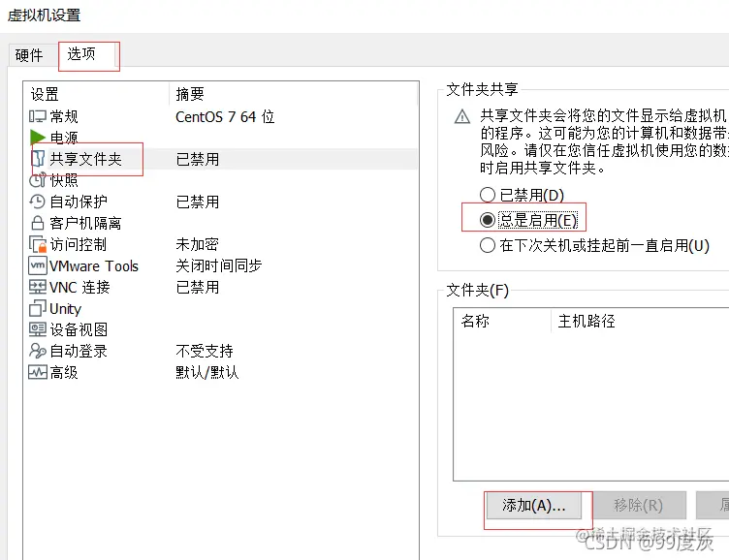The width and height of the screenshot is (729, 560).
Task: Click the CentOS 7 64 位 summary text
Action: point(225,116)
